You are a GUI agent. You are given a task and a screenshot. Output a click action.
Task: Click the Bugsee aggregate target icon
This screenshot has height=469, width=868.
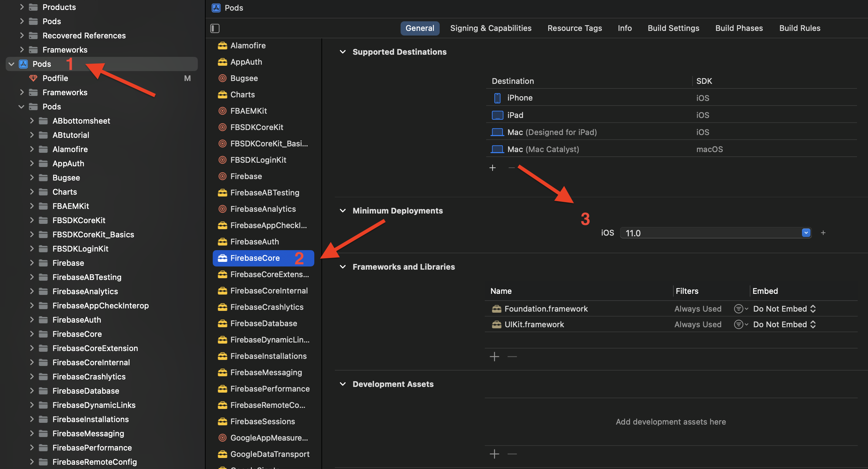[222, 78]
